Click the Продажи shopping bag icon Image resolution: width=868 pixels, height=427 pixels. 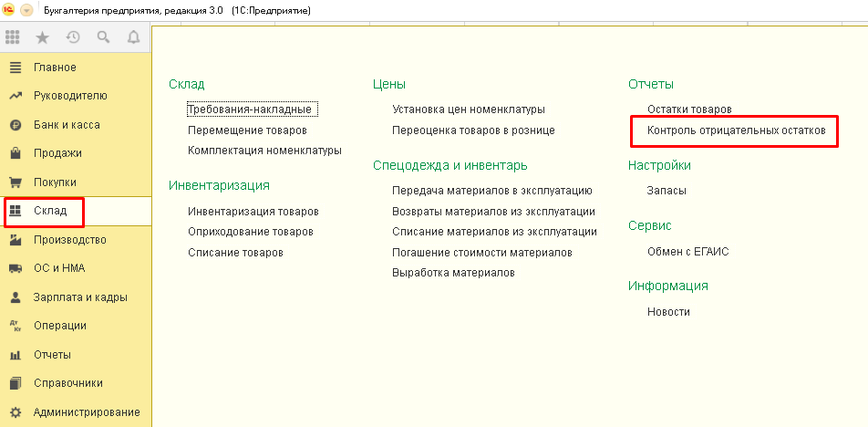(x=15, y=153)
